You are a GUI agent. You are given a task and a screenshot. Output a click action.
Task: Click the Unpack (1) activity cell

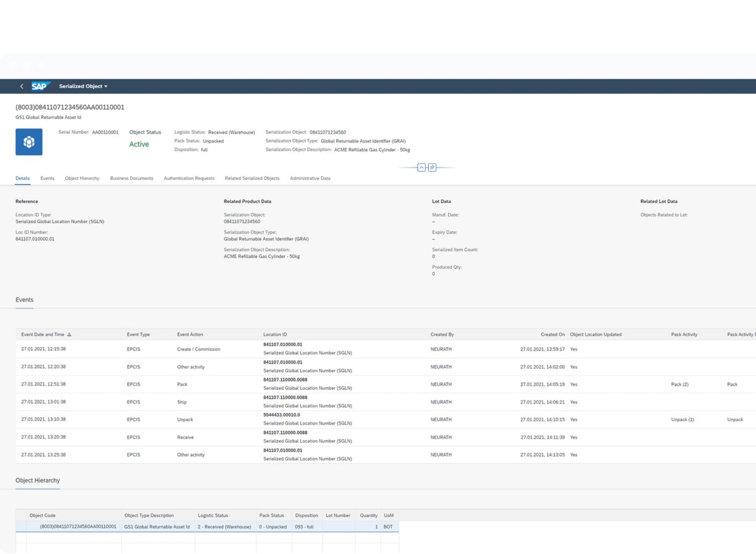tap(682, 420)
